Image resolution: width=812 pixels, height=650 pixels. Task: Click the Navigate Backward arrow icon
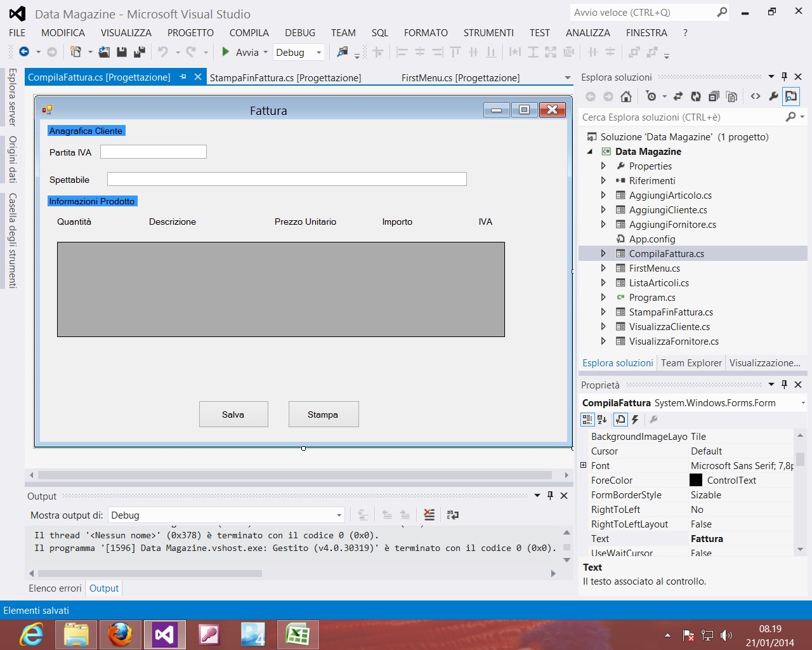pyautogui.click(x=24, y=52)
